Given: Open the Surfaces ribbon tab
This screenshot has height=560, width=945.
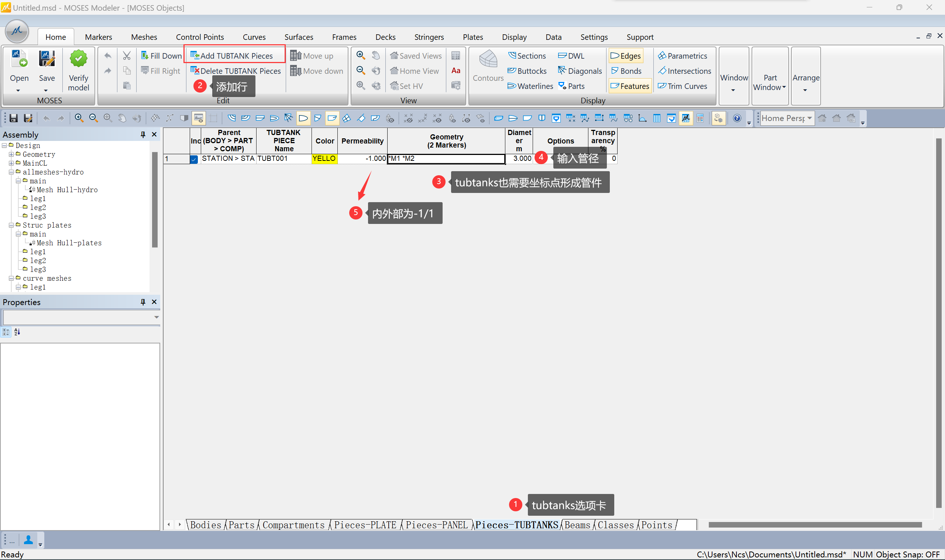Looking at the screenshot, I should [298, 37].
